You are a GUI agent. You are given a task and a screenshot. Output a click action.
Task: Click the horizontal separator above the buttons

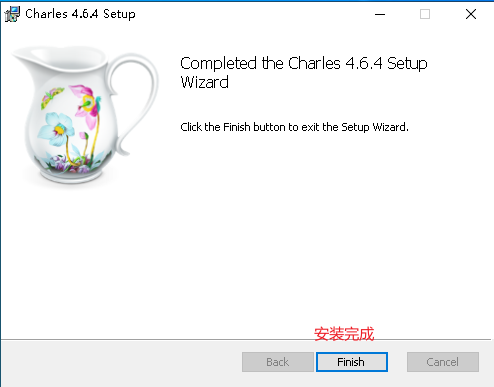click(246, 340)
